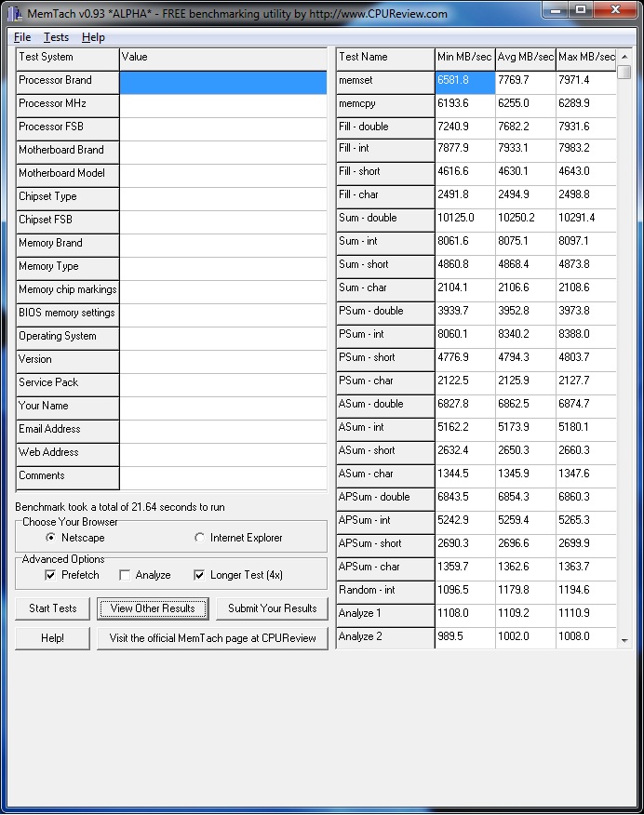Open the Help menu
This screenshot has width=644, height=815.
pos(93,37)
